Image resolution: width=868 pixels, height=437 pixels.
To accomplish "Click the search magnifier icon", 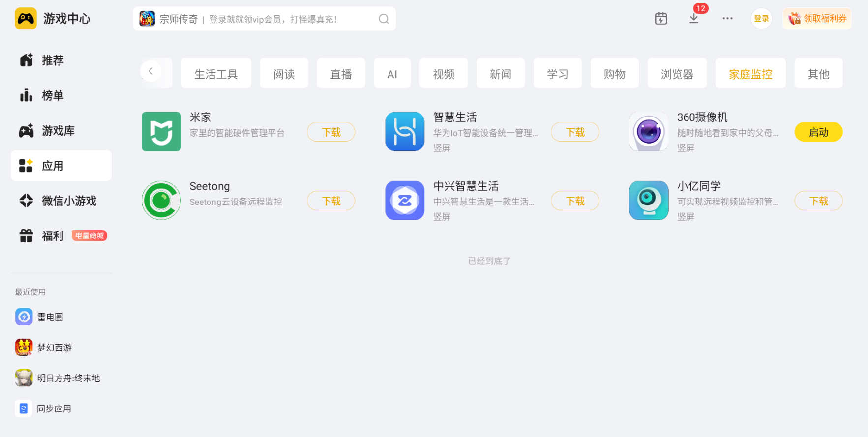I will [384, 19].
